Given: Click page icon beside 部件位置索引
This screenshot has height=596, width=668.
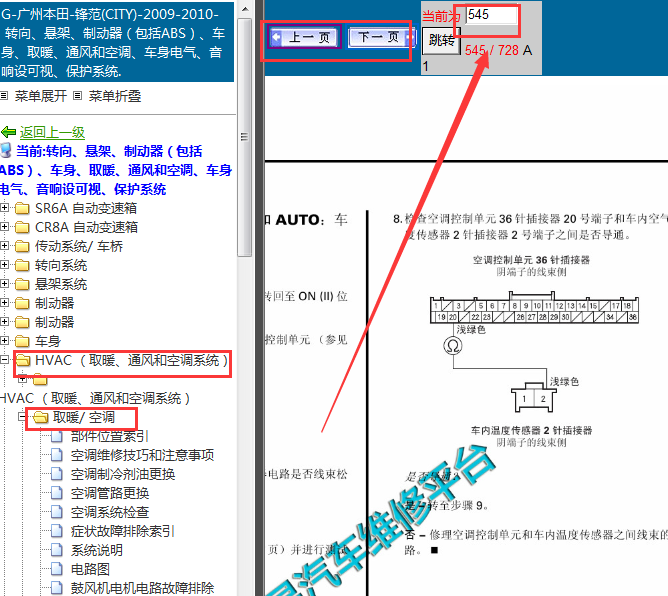Looking at the screenshot, I should pyautogui.click(x=57, y=436).
